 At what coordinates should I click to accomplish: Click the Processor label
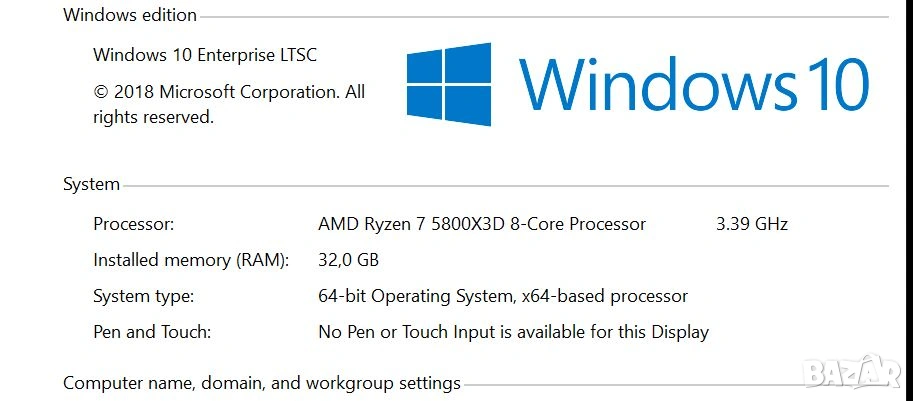pos(133,224)
